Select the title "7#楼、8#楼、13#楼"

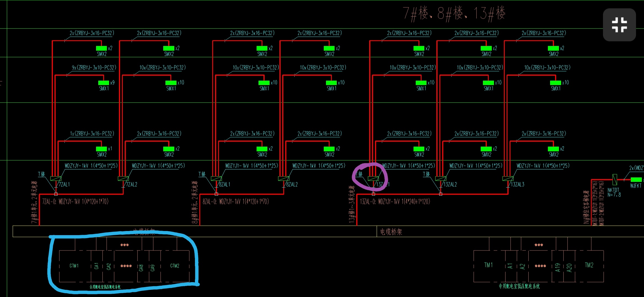click(x=454, y=14)
